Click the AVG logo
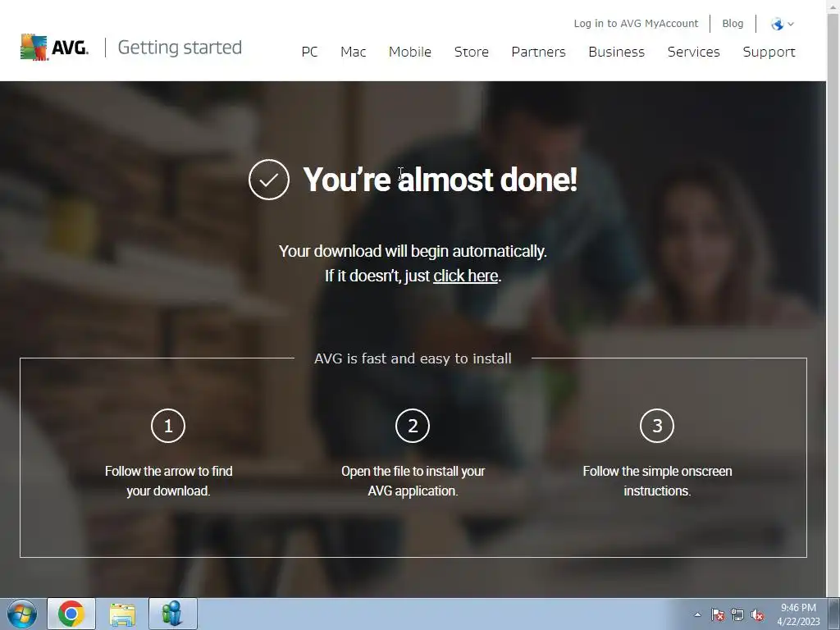 click(x=54, y=47)
